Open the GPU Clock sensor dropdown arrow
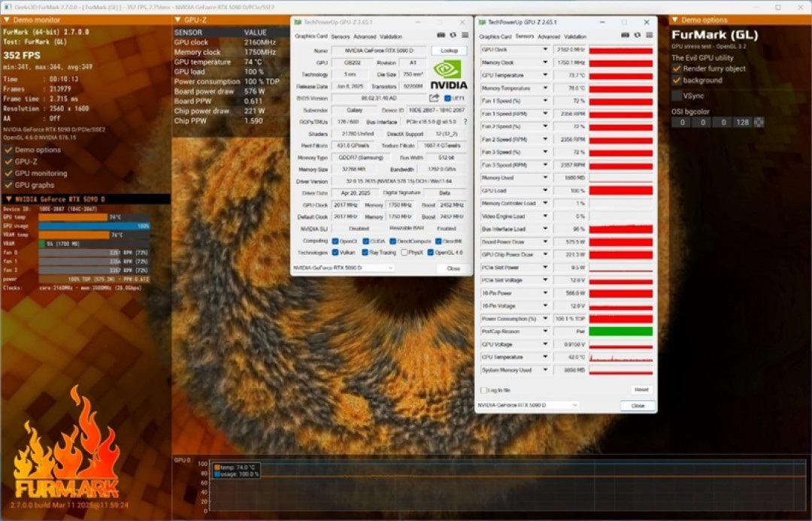Viewport: 812px width, 521px height. click(545, 50)
